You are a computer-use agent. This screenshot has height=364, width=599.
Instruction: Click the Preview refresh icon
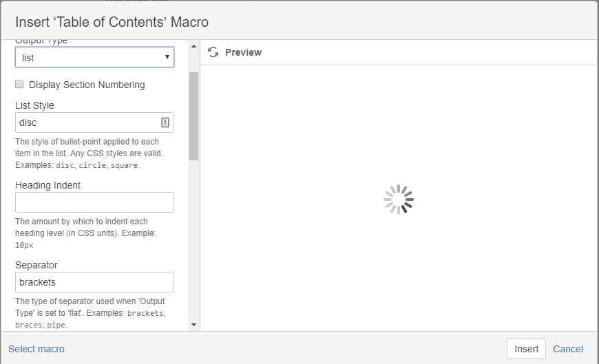213,52
